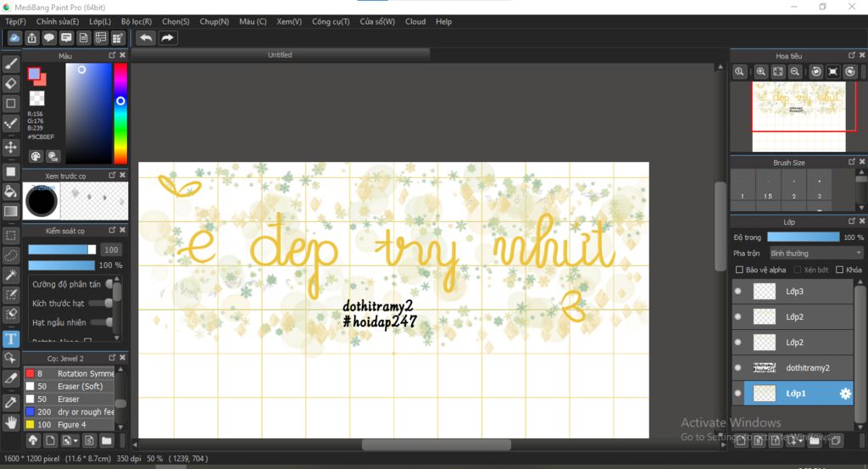Image resolution: width=868 pixels, height=469 pixels.
Task: Select the Dot tool with the dotted stroke
Action: click(11, 124)
